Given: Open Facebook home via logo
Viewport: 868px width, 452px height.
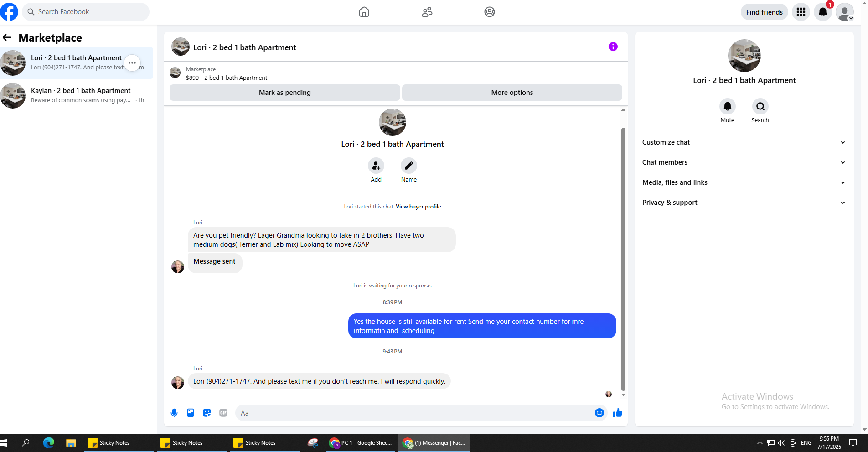Looking at the screenshot, I should (9, 12).
